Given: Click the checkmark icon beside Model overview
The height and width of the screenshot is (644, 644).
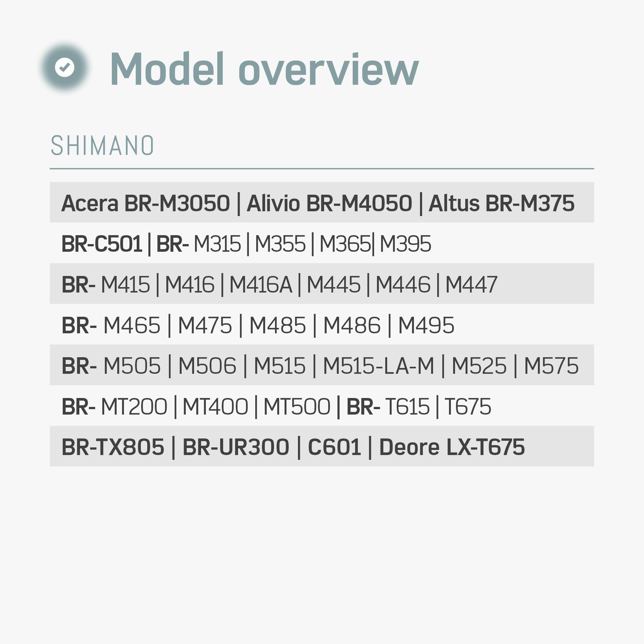Looking at the screenshot, I should 65,67.
